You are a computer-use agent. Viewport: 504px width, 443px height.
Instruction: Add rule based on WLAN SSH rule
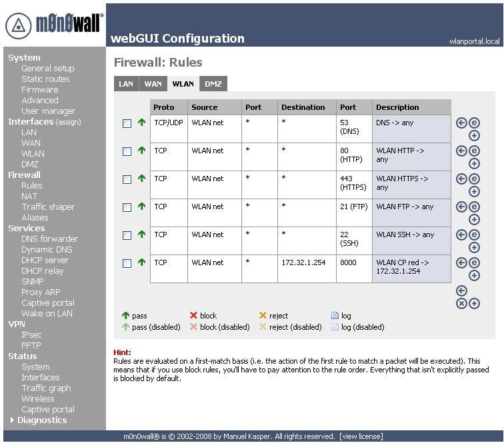click(474, 247)
